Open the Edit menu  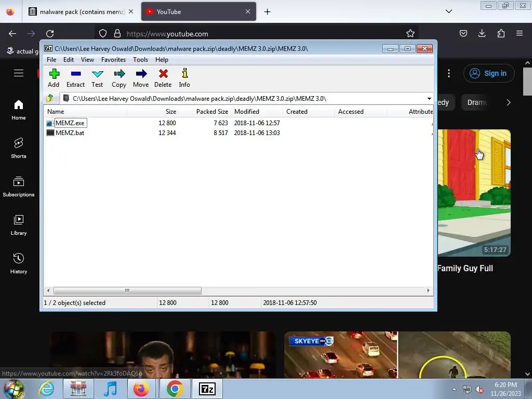[69, 60]
